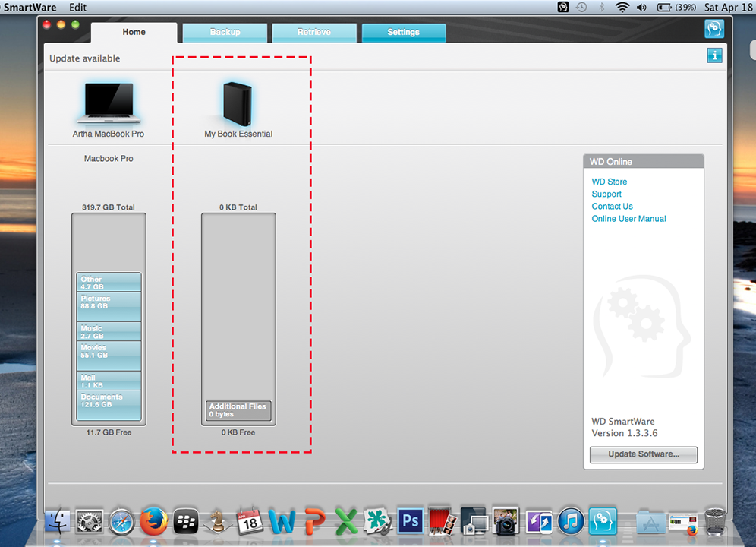The height and width of the screenshot is (547, 756).
Task: Click the Contact Us link
Action: click(x=612, y=206)
